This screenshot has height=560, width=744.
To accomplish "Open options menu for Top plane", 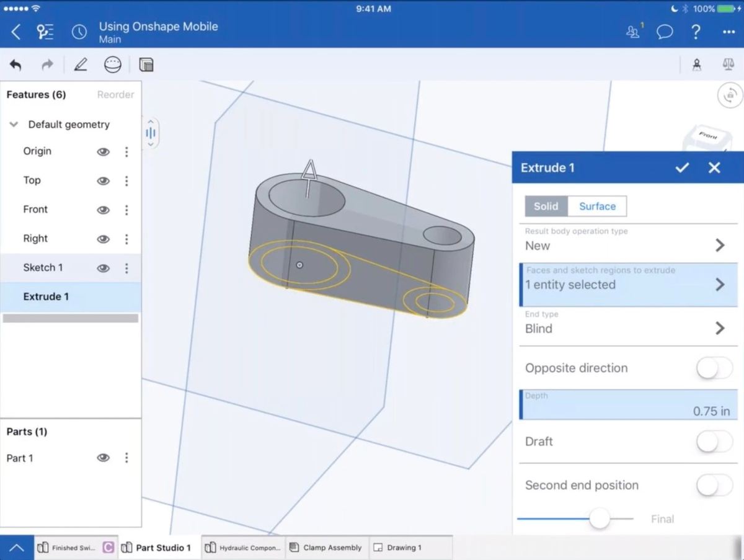I will point(126,180).
